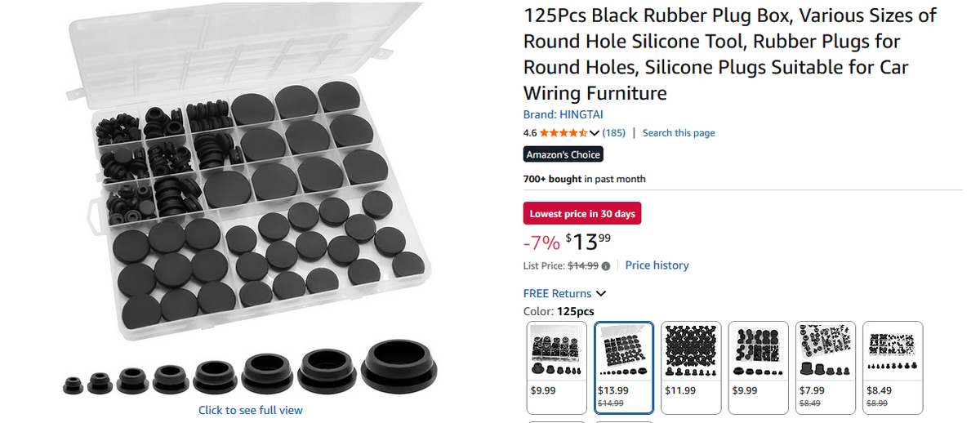Image resolution: width=980 pixels, height=423 pixels.
Task: Click the Search this page link
Action: click(678, 133)
